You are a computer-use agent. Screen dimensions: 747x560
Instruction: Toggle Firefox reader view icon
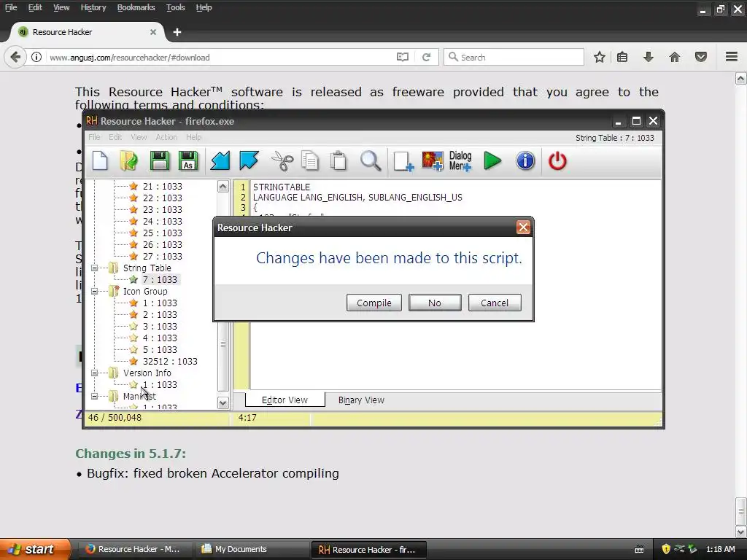coord(403,57)
